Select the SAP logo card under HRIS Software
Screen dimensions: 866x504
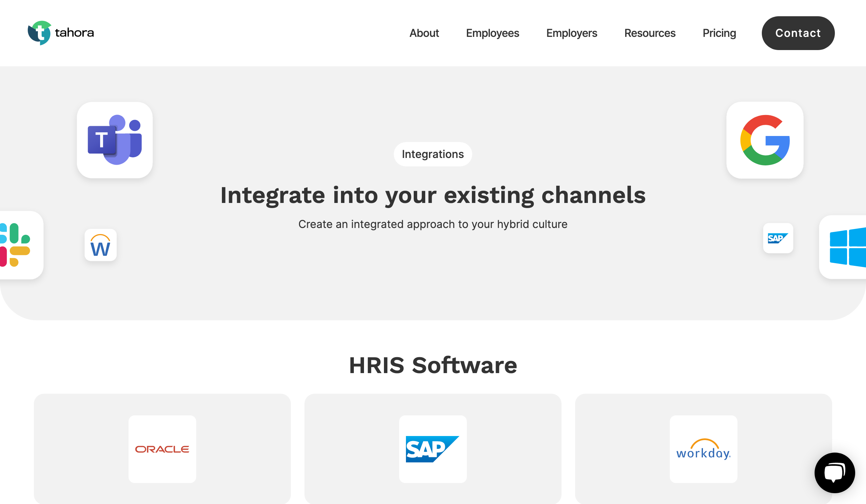click(x=433, y=449)
